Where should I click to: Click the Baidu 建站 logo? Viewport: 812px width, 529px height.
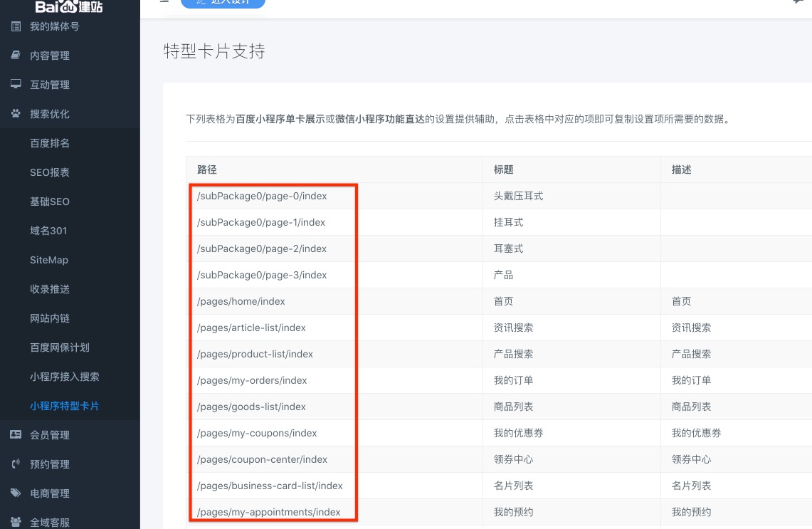(x=70, y=7)
